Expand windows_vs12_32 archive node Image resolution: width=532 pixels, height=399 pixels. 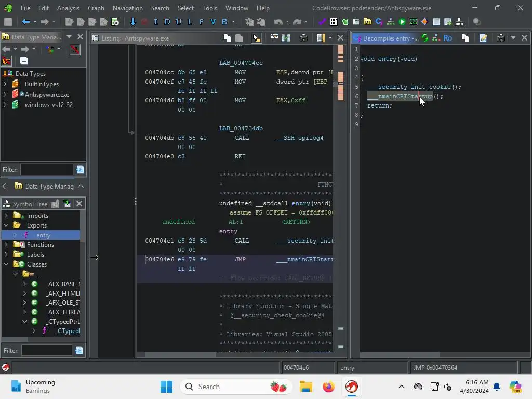pos(5,105)
